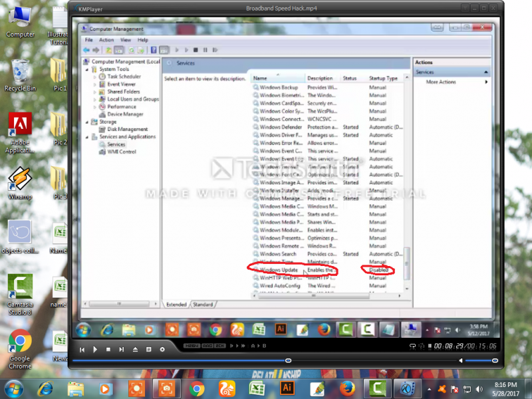This screenshot has width=532, height=399.
Task: Sort services by Startup Type column header
Action: 385,78
